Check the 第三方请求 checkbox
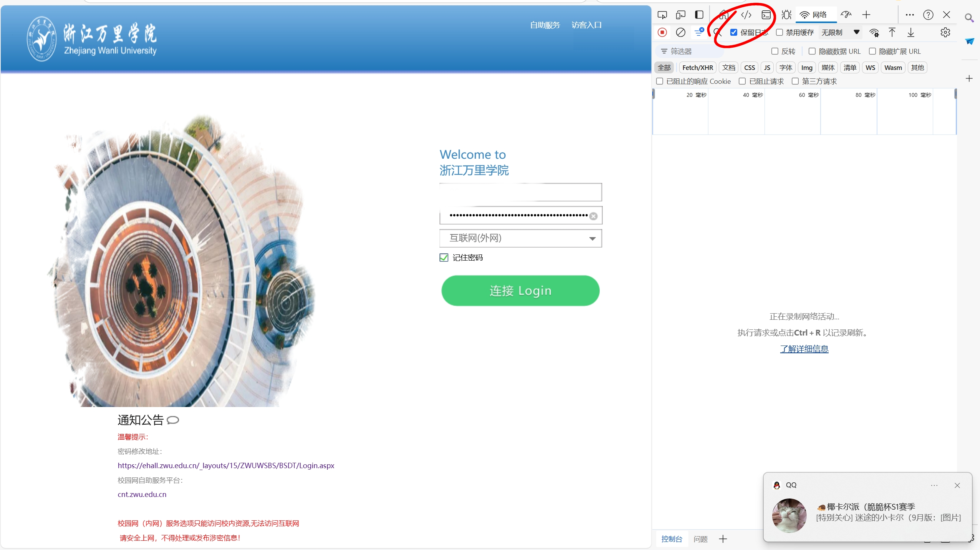This screenshot has height=550, width=980. pos(795,81)
